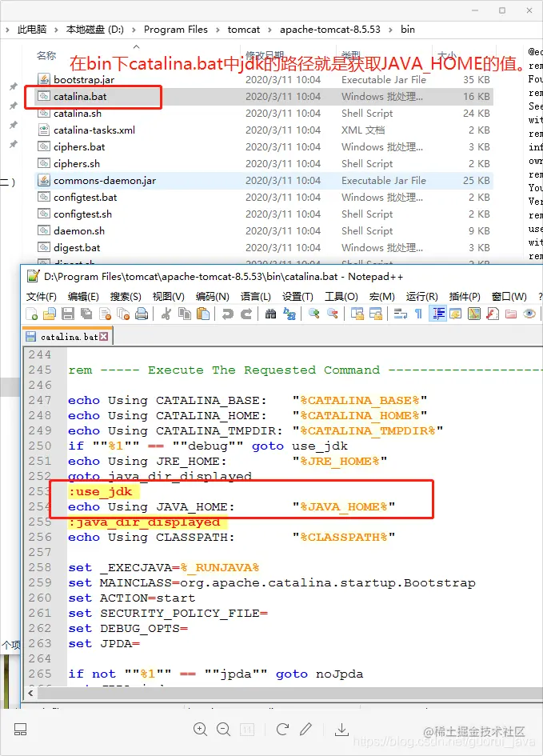Image resolution: width=543 pixels, height=756 pixels.
Task: Open the 工具(O) menu
Action: [x=341, y=297]
